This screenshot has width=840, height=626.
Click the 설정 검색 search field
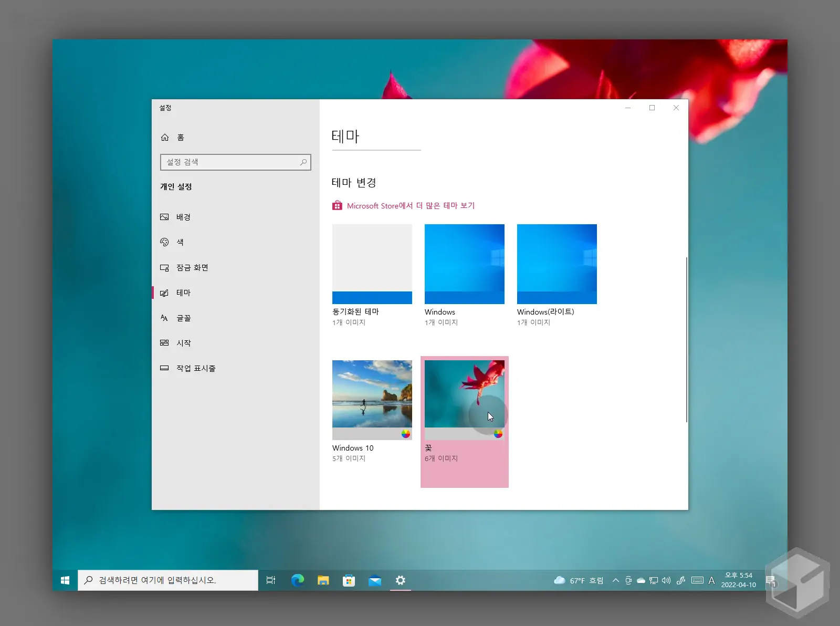click(231, 162)
